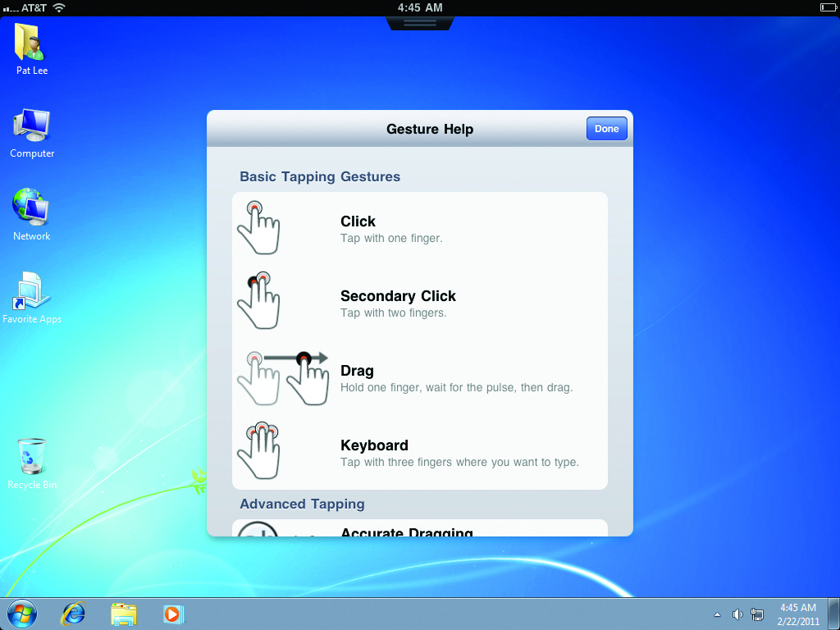Select the 'Secondary Click' gesture title
Screen dimensions: 840x630
click(x=398, y=295)
